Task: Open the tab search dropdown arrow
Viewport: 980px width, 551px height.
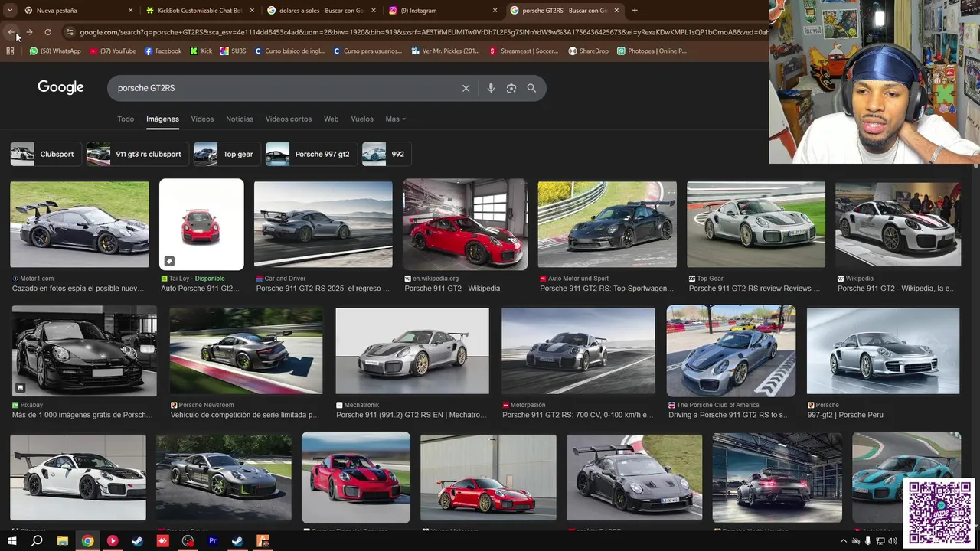Action: coord(10,11)
